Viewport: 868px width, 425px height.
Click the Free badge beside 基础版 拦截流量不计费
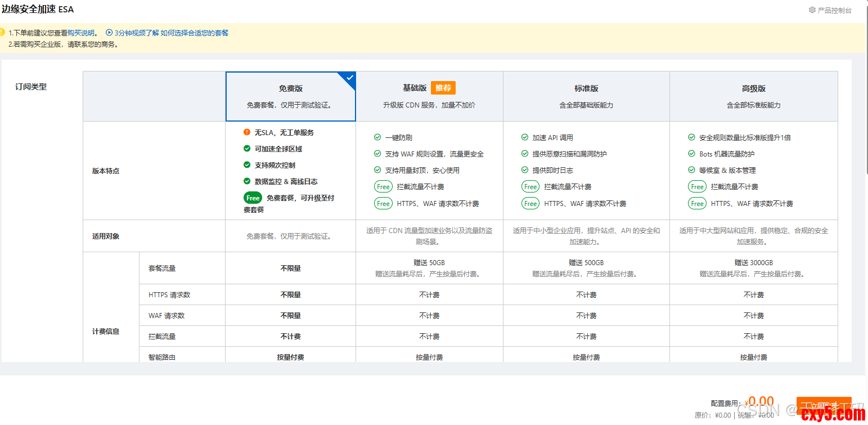pyautogui.click(x=383, y=187)
